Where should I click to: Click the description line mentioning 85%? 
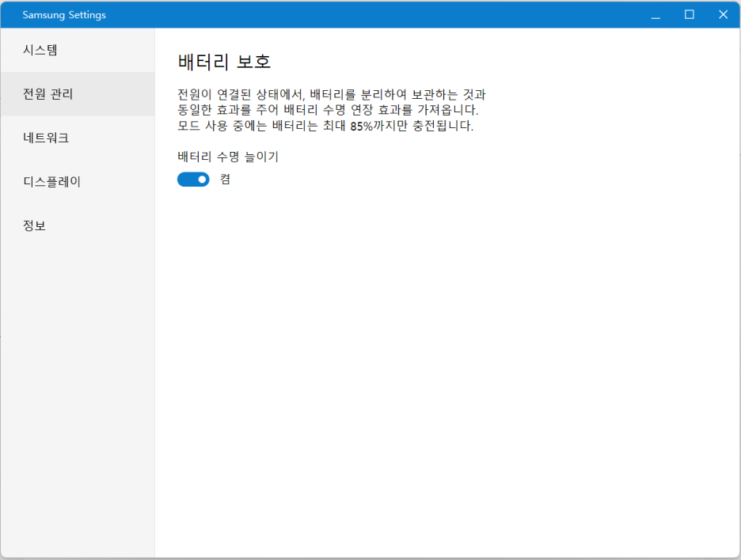325,126
